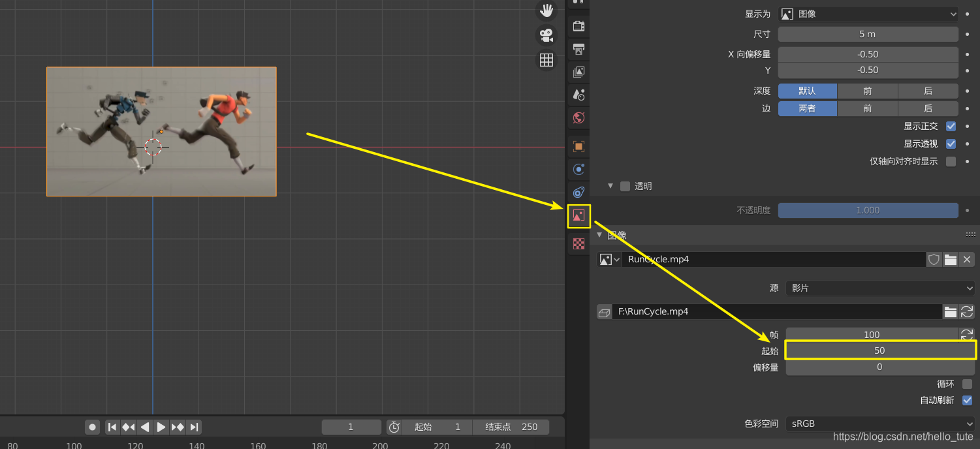This screenshot has height=449, width=980.
Task: Open the World properties tab
Action: click(578, 118)
